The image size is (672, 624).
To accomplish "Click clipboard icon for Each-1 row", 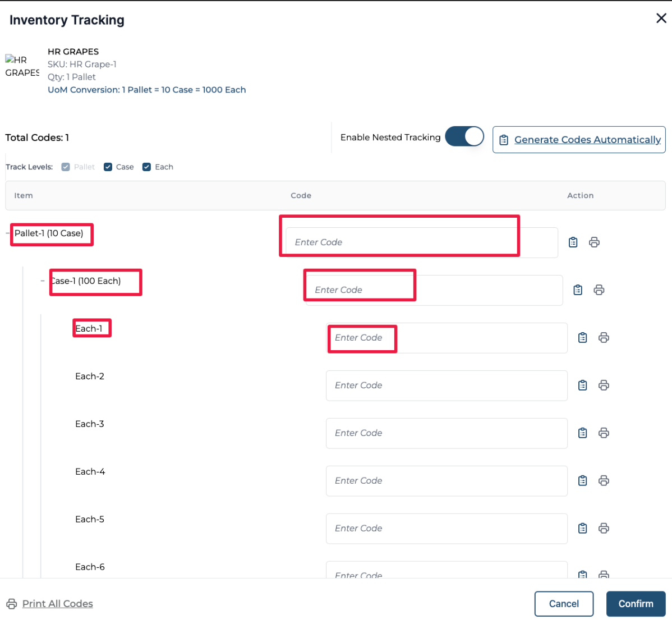I will [583, 338].
